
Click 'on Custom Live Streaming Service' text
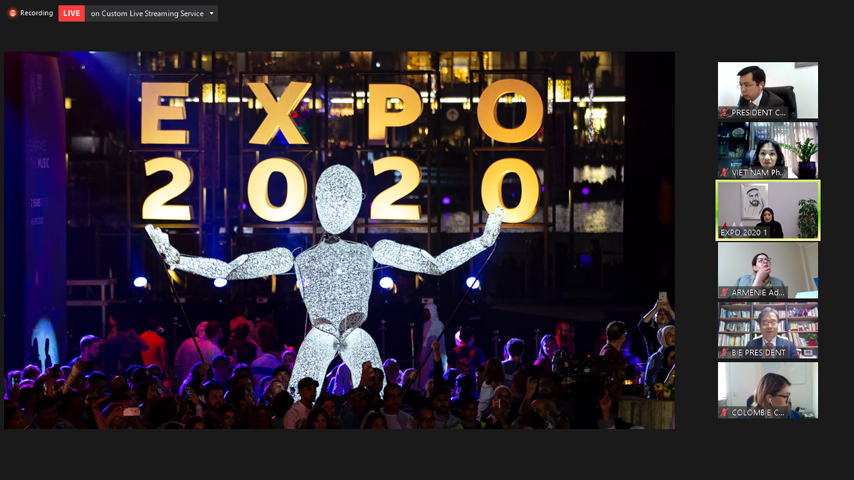pyautogui.click(x=146, y=14)
